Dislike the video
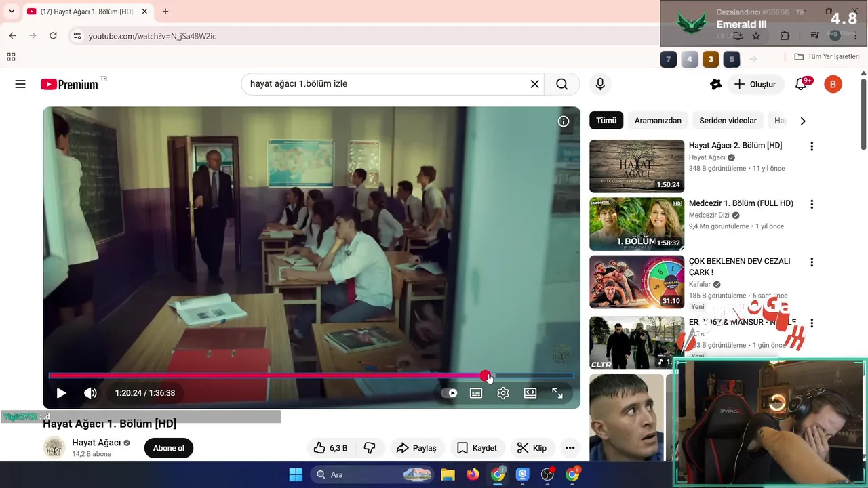The image size is (868, 488). (370, 448)
